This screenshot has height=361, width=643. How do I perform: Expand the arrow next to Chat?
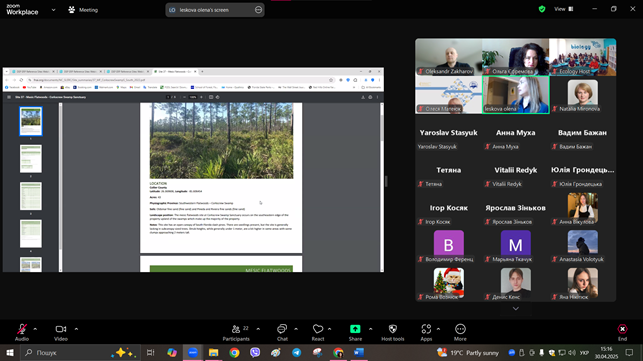point(296,329)
